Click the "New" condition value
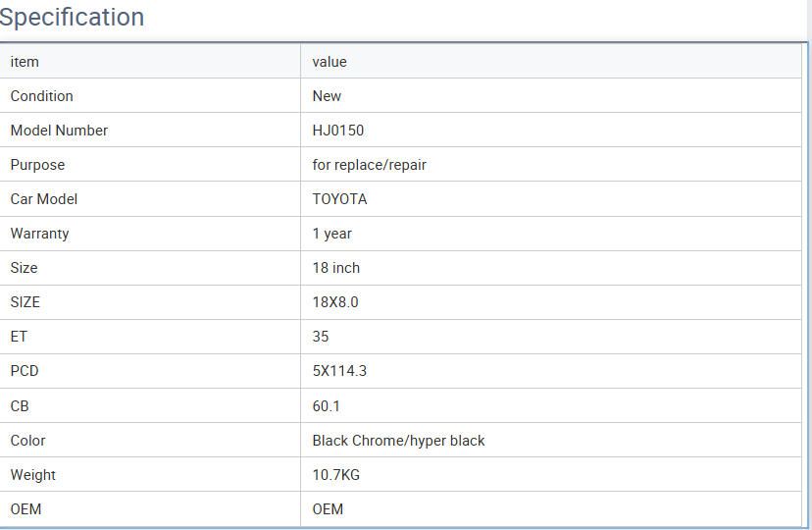 coord(327,96)
